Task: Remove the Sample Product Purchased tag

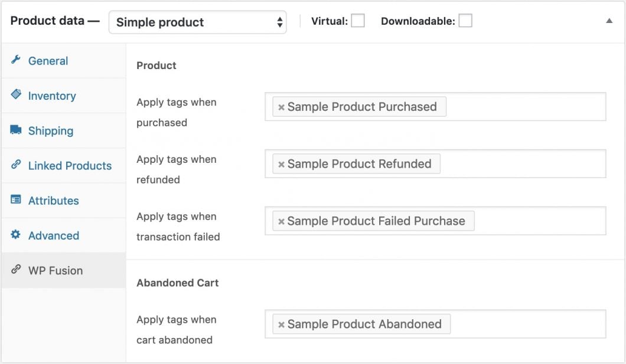Action: coord(281,107)
